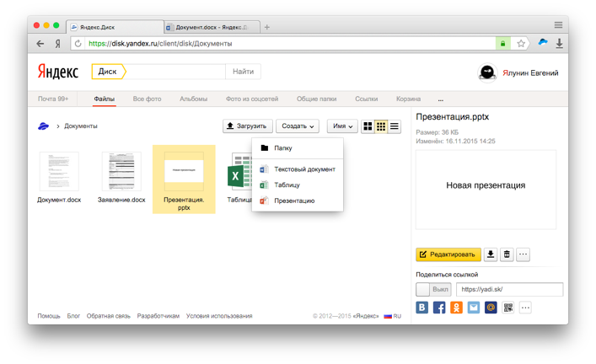596x364 pixels.
Task: Show QR code for the link
Action: [x=507, y=308]
